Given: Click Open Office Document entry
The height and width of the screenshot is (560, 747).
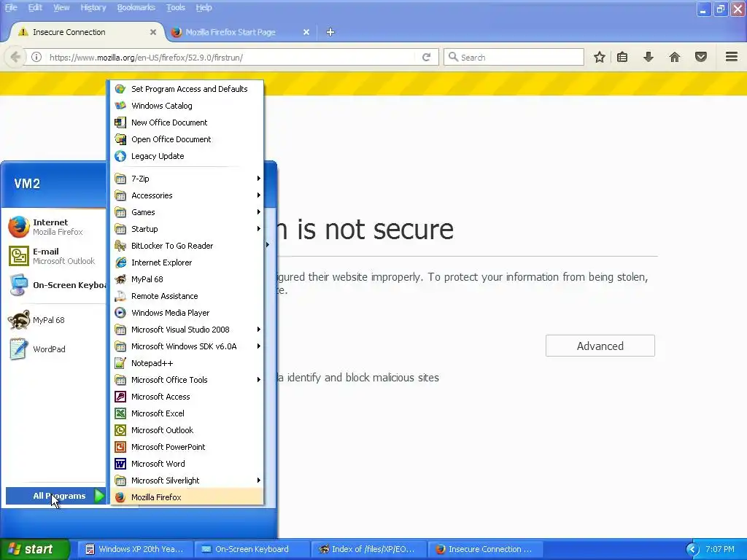Looking at the screenshot, I should click(187, 139).
